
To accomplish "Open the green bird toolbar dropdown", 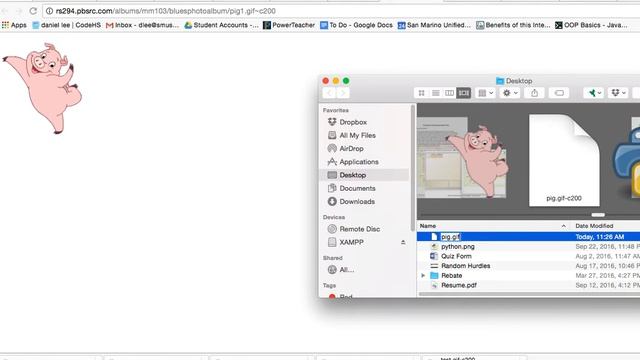I will tap(593, 93).
